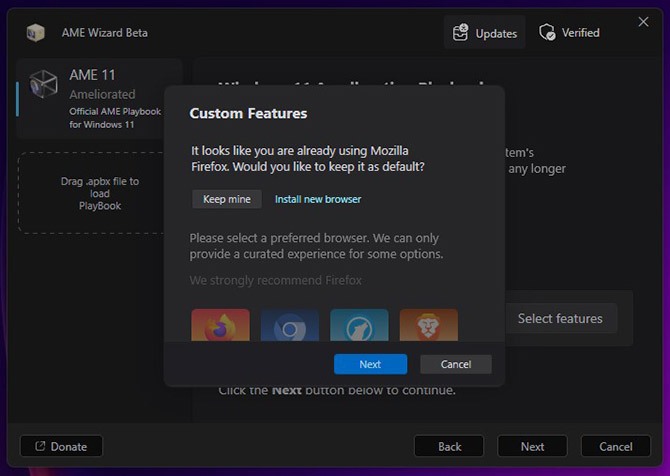The height and width of the screenshot is (476, 670).
Task: Go Back in the wizard
Action: click(x=449, y=447)
